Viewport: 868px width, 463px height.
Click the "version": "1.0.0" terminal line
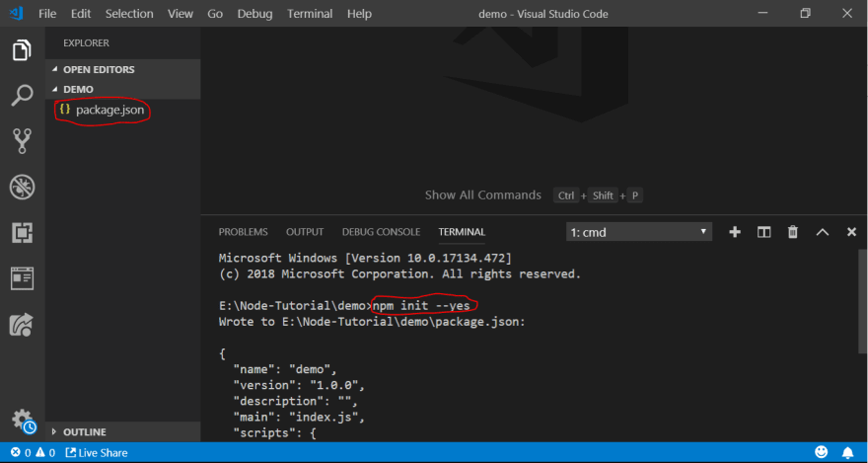coord(299,384)
